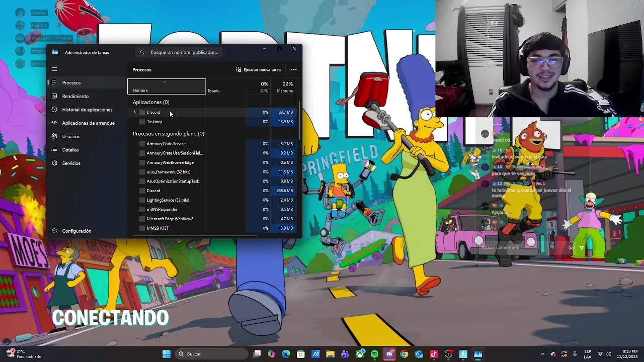
Task: Click Procesos en segundo plano group header
Action: coord(169,134)
